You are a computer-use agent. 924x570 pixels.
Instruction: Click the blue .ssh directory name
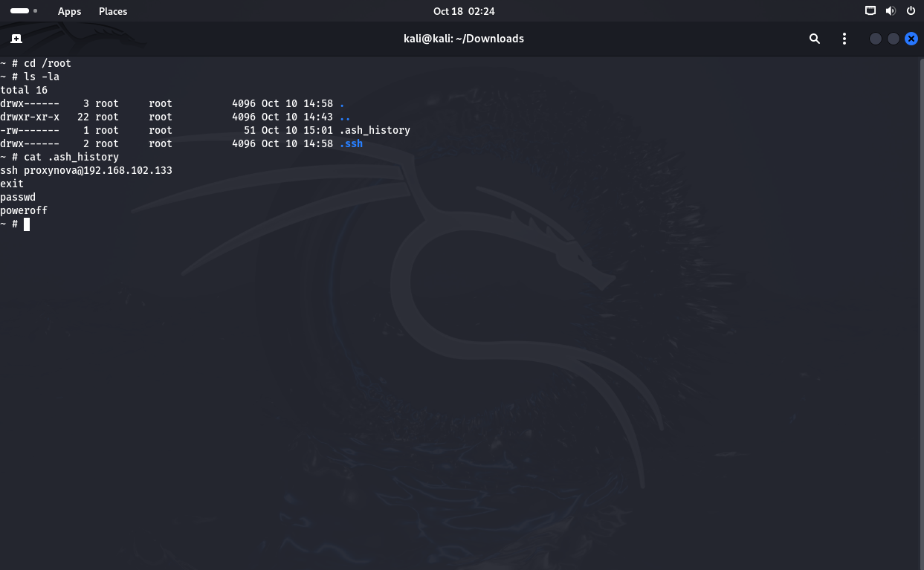[351, 143]
